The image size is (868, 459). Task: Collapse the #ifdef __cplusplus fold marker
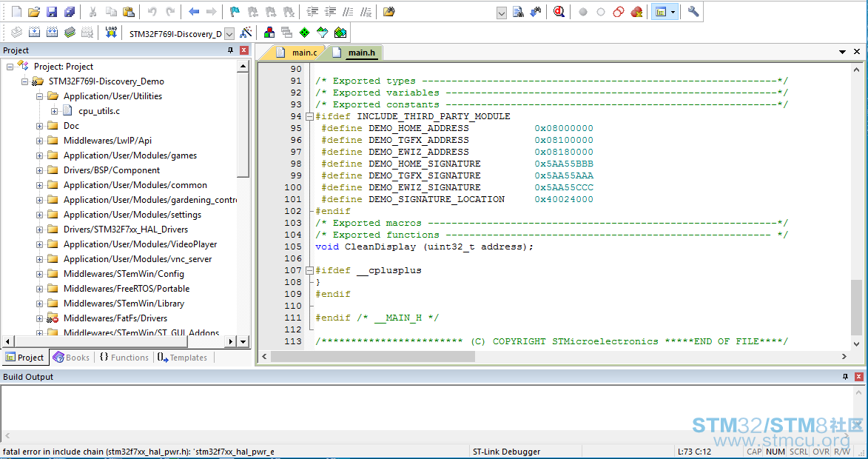309,271
